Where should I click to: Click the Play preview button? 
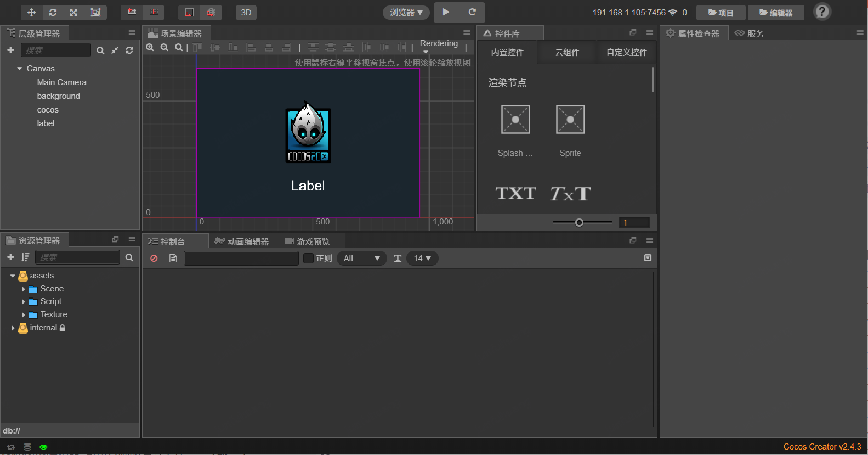point(446,12)
